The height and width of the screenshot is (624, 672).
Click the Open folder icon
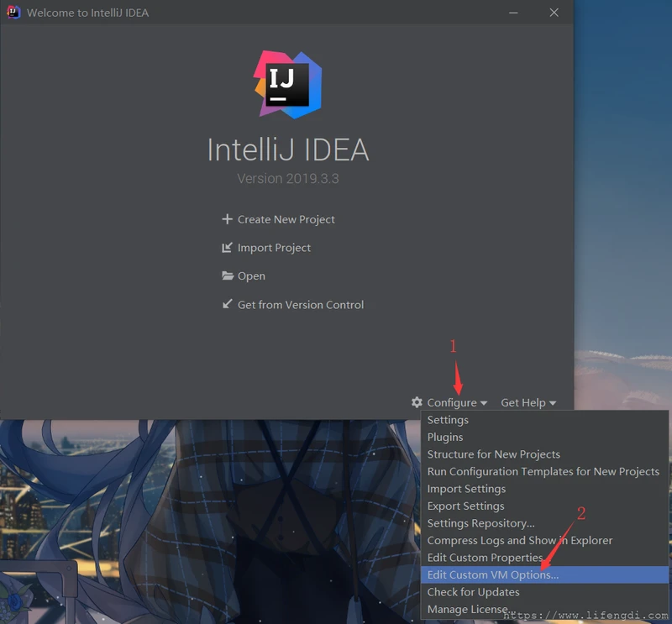click(227, 275)
